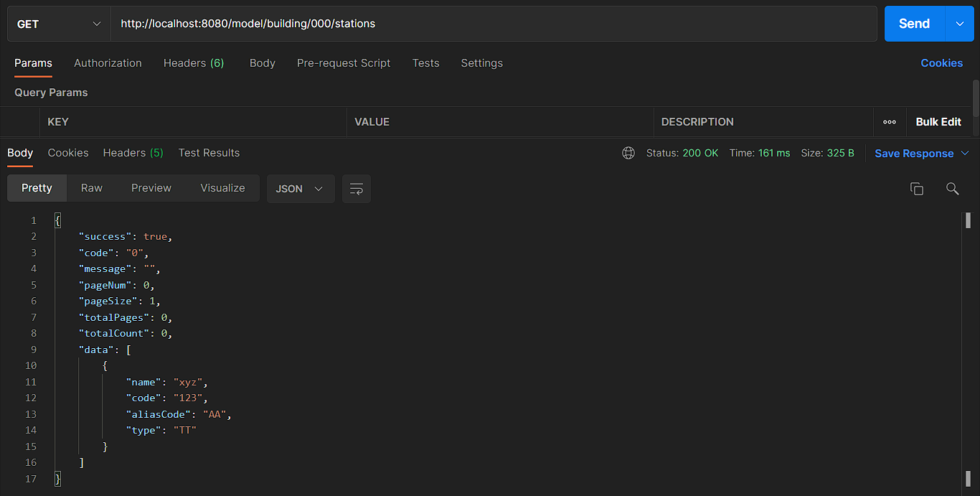
Task: Search within the response body
Action: tap(952, 189)
